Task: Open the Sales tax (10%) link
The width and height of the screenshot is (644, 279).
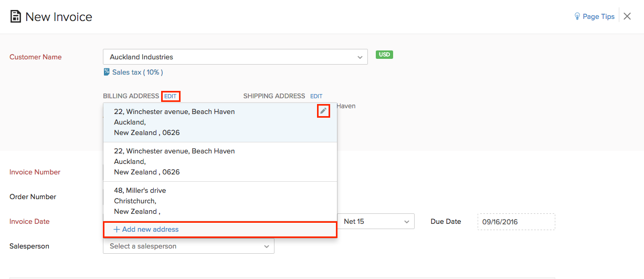Action: point(138,72)
